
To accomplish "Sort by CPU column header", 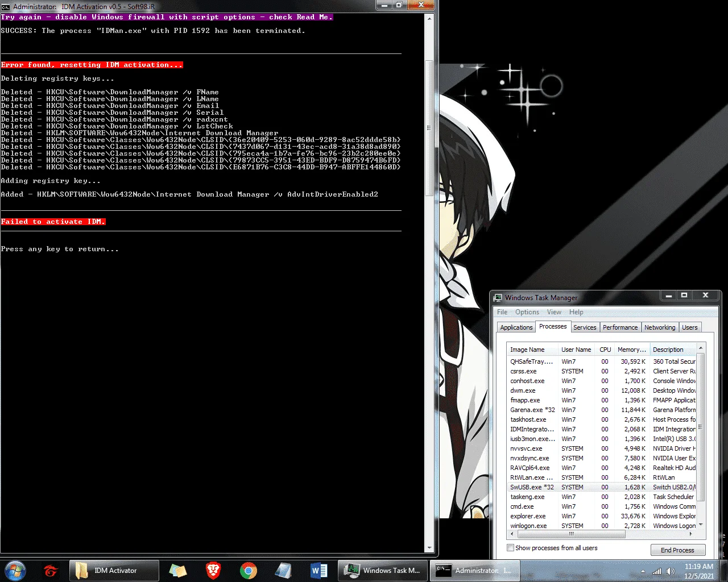I will [x=605, y=350].
